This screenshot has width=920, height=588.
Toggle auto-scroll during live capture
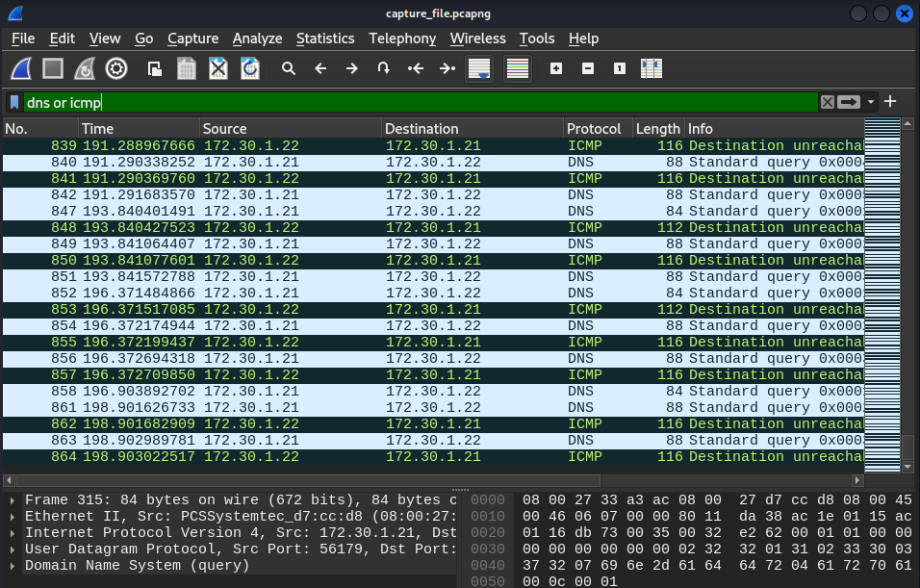pyautogui.click(x=479, y=68)
